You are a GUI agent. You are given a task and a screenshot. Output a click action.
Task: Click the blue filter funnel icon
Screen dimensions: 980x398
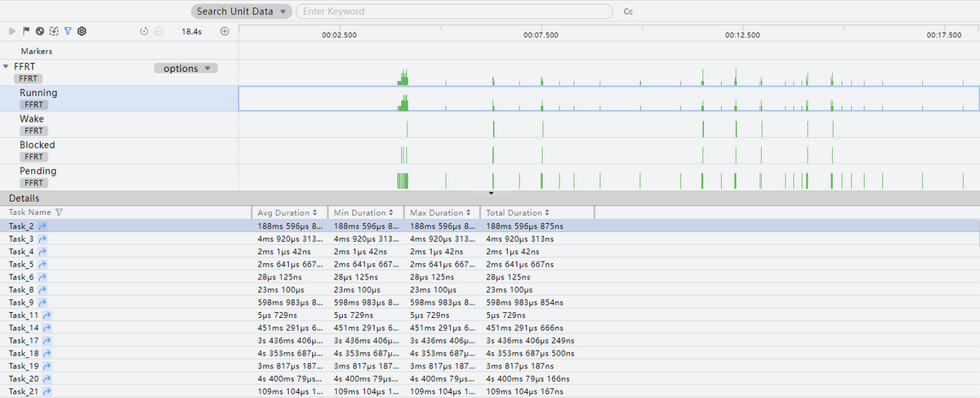coord(68,31)
